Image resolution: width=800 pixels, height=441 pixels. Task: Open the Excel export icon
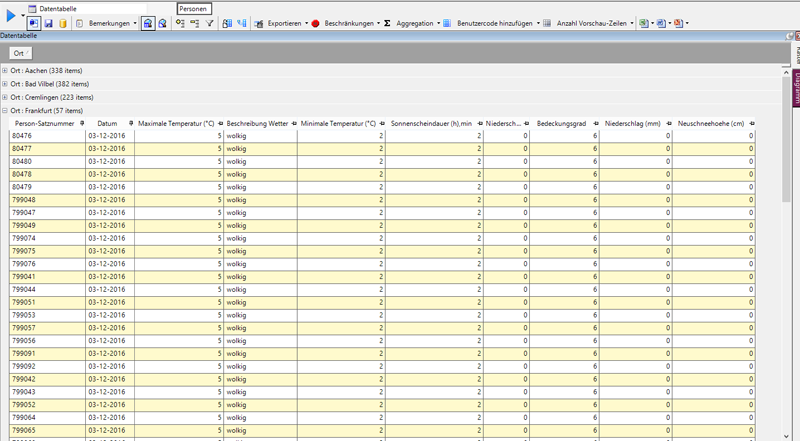[x=644, y=22]
